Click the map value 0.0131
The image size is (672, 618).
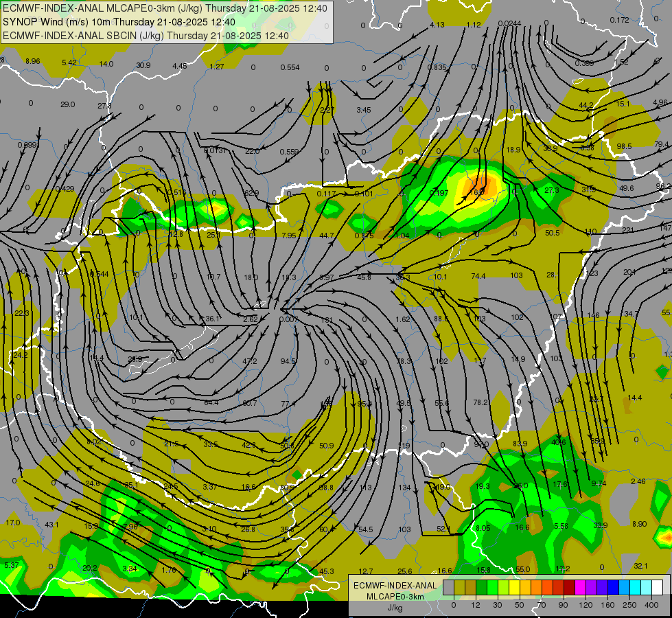coord(214,150)
